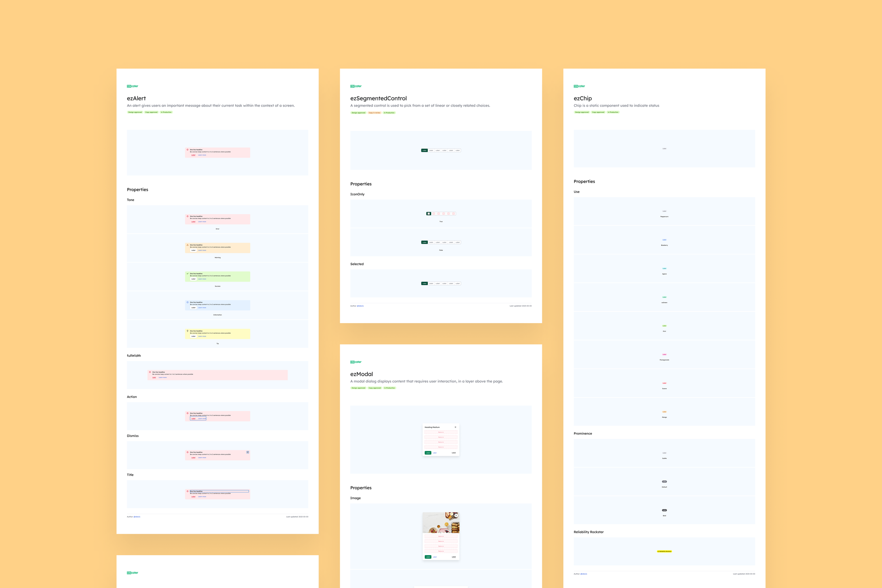This screenshot has height=588, width=882.
Task: Select the dark Label segment in the top ezSegmentedControl preview
Action: (424, 150)
